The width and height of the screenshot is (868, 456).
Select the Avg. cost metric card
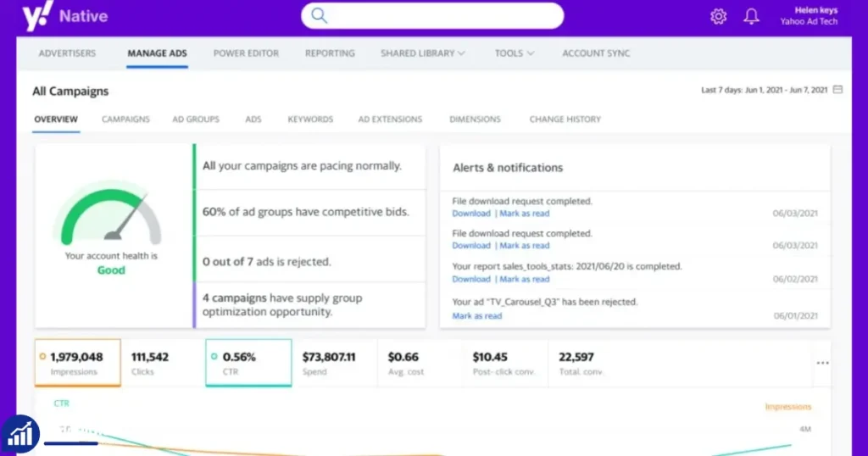pos(420,363)
